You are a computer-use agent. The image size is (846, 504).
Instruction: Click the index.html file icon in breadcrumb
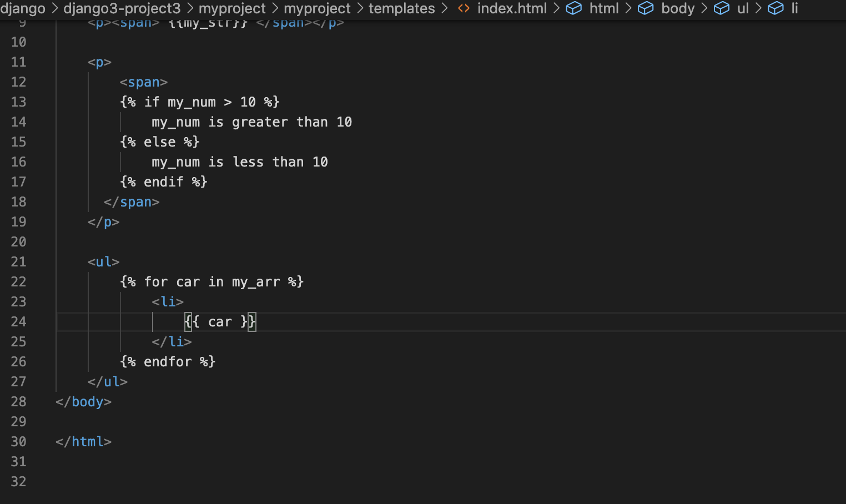[x=464, y=8]
